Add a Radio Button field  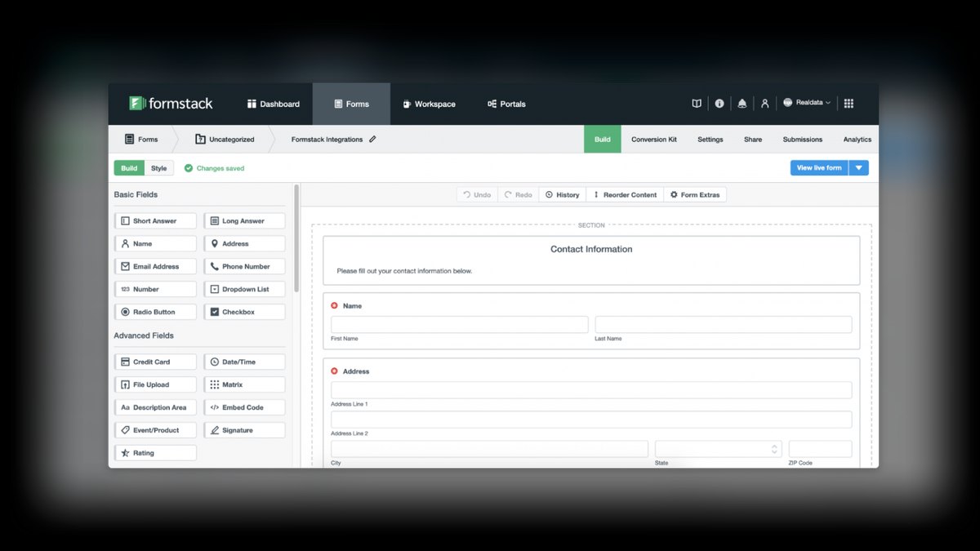[155, 312]
